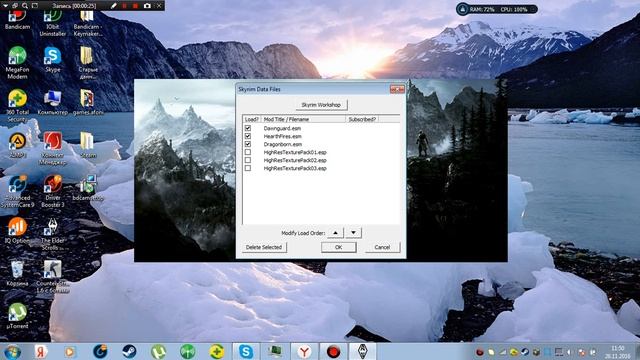Click the Delete Selected button
Image resolution: width=640 pixels, height=360 pixels.
click(x=264, y=247)
